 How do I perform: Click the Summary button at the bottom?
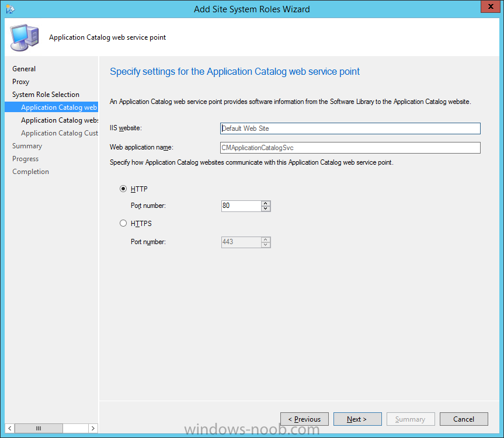point(411,419)
